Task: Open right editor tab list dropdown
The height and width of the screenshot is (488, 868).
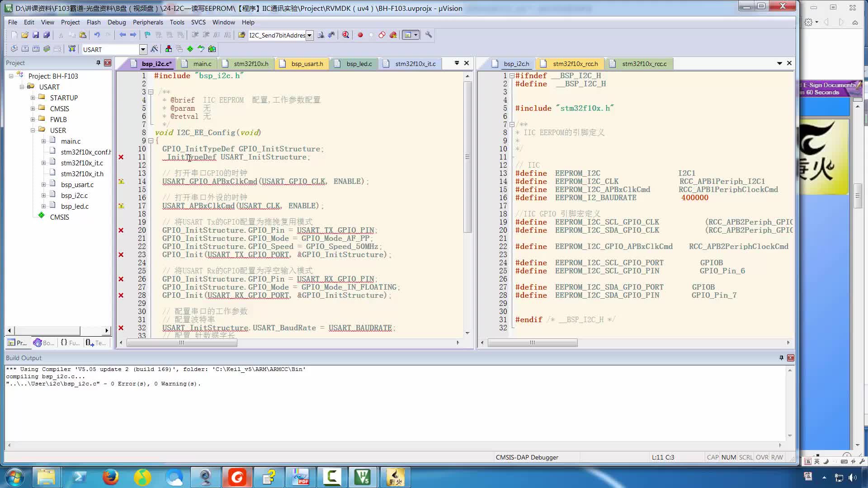Action: (779, 63)
